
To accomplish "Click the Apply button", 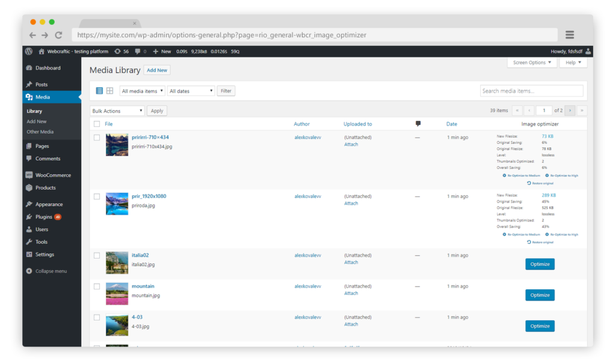I will tap(157, 111).
